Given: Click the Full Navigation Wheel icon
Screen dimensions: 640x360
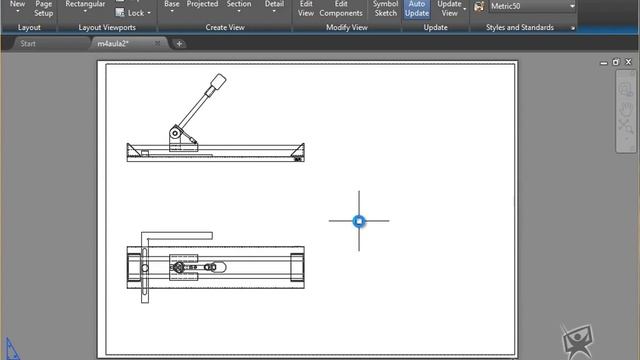Looking at the screenshot, I should [625, 89].
